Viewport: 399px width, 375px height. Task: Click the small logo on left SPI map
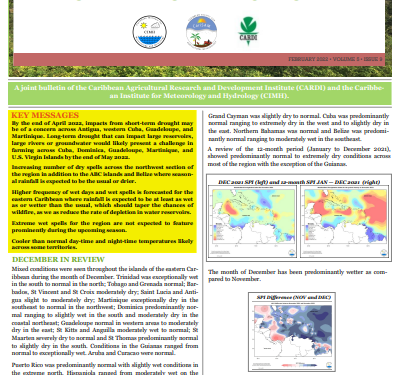(292, 253)
